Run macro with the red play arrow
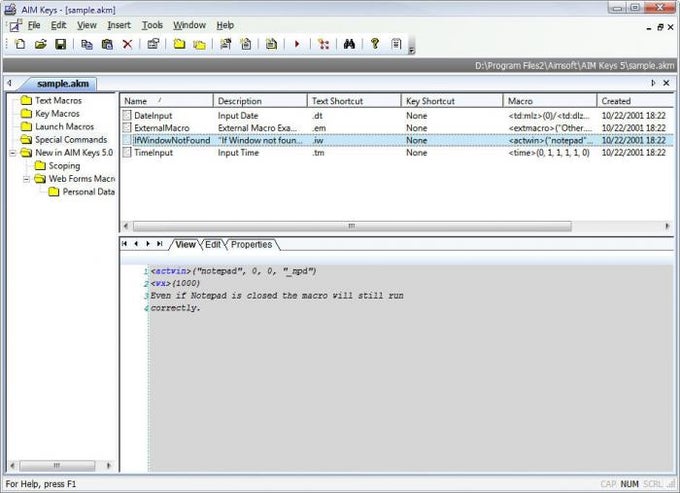This screenshot has height=493, width=680. pos(297,44)
